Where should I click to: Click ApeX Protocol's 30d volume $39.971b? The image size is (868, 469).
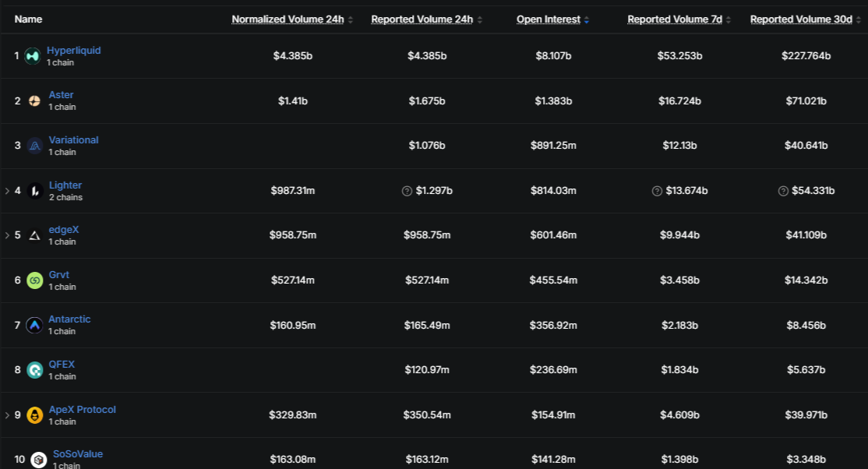point(806,414)
